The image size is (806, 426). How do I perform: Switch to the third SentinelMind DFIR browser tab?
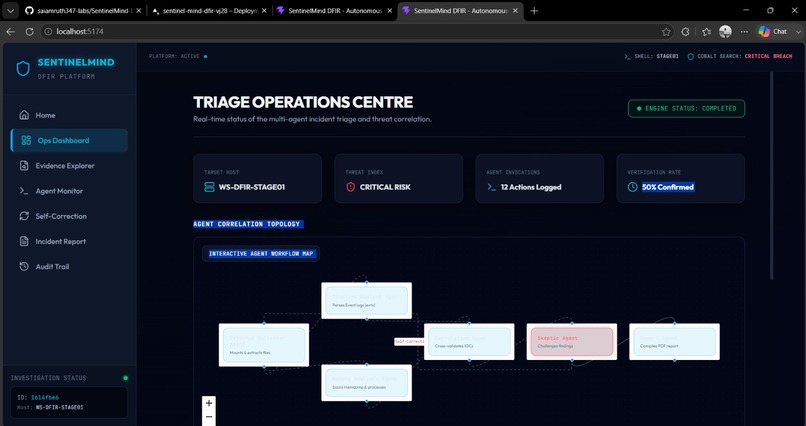335,10
